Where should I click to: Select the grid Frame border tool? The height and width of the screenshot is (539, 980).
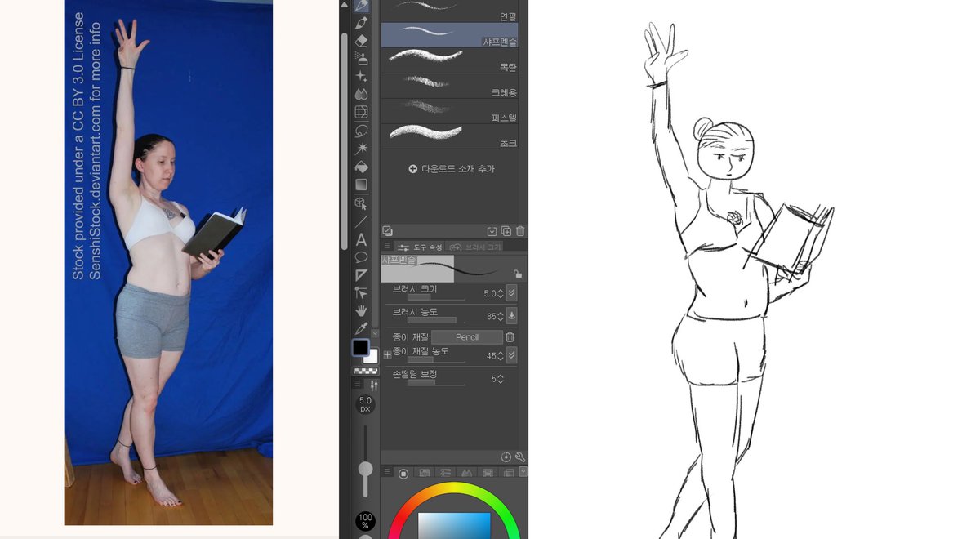(x=361, y=112)
